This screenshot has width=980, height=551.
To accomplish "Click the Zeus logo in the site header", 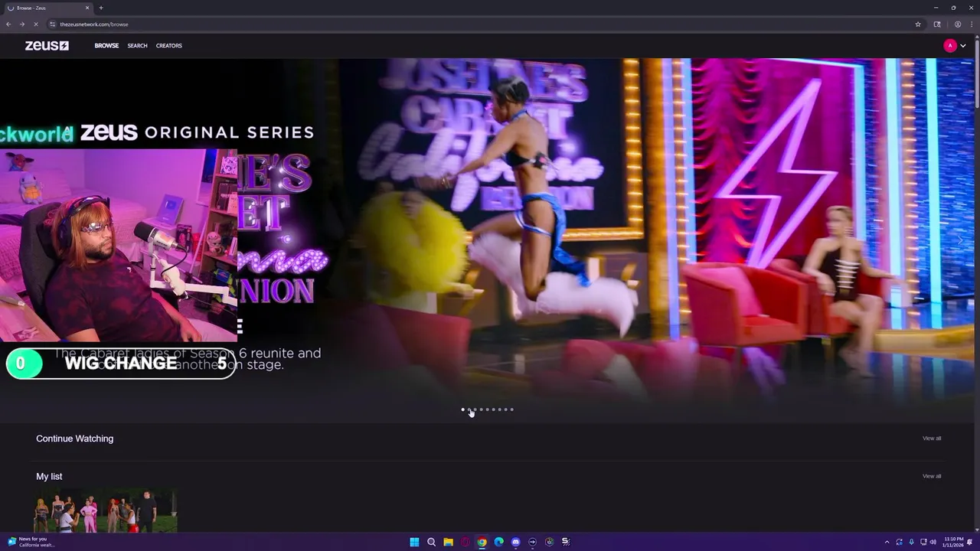I will [x=47, y=46].
